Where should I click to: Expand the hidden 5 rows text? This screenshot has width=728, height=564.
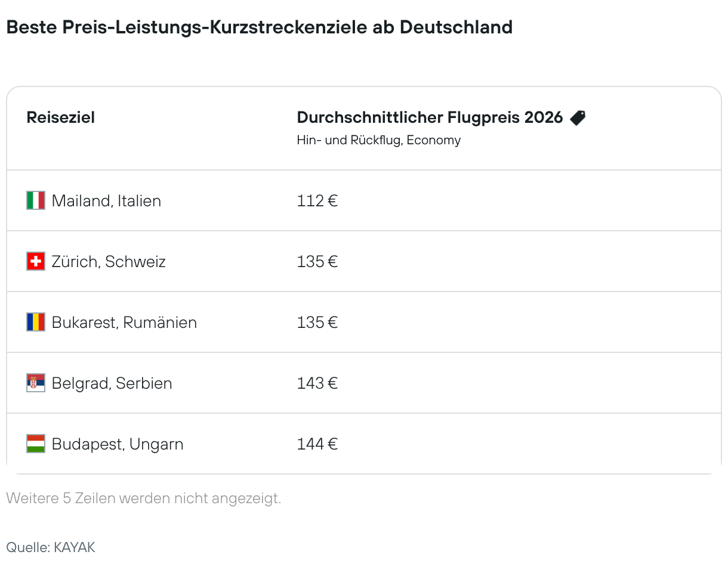point(143,498)
